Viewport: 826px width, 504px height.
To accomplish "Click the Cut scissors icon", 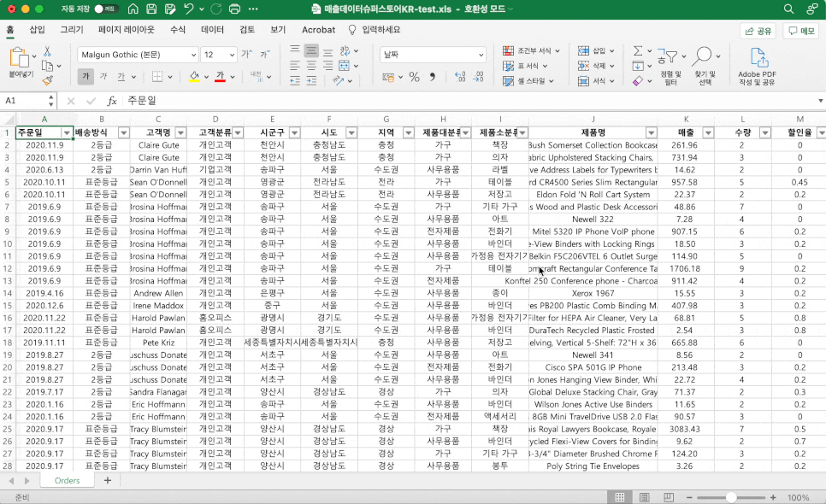I will point(47,51).
